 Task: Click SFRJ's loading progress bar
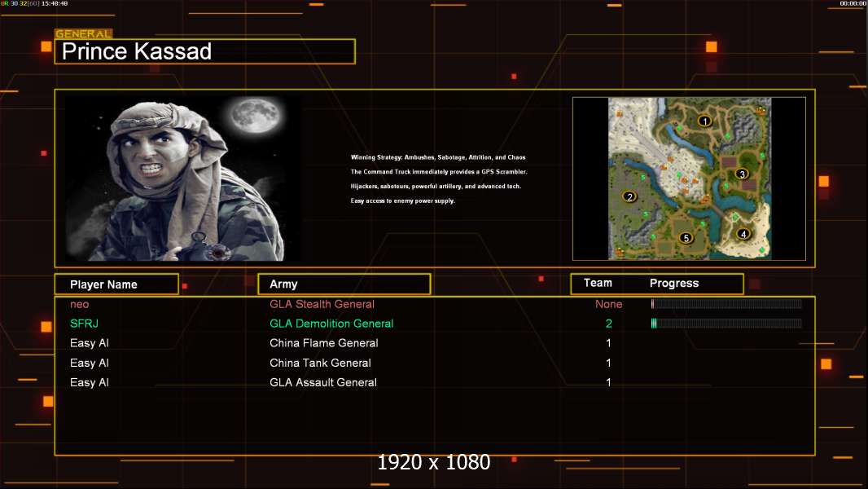tap(726, 324)
